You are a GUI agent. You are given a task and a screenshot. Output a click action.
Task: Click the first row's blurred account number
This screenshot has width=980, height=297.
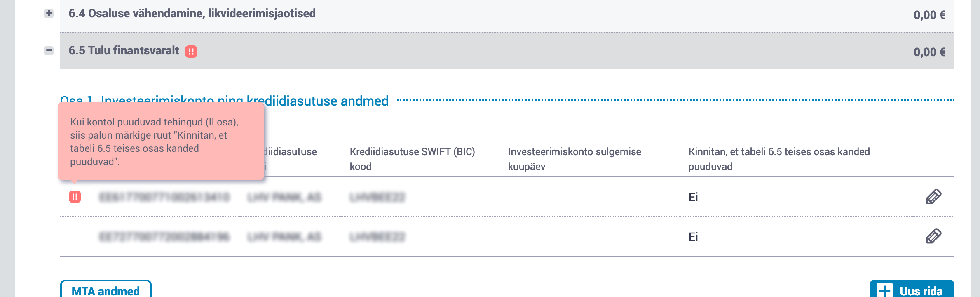point(164,197)
